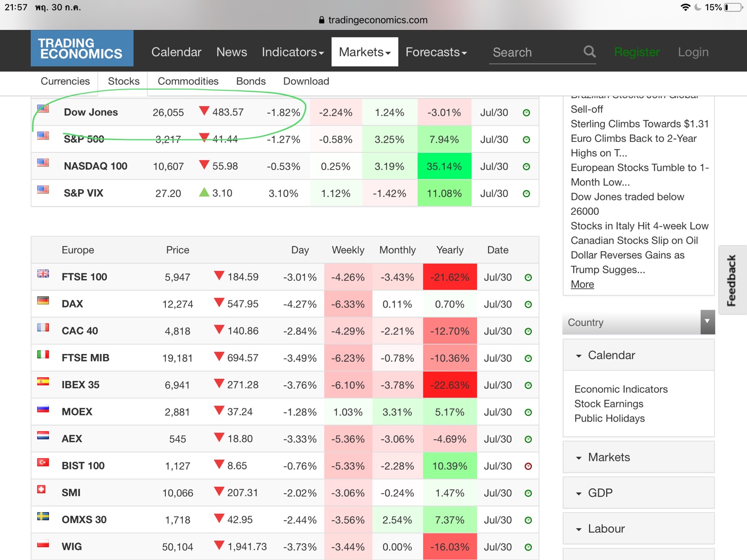Image resolution: width=747 pixels, height=560 pixels.
Task: Click the Wi-Fi icon in status bar
Action: click(686, 7)
